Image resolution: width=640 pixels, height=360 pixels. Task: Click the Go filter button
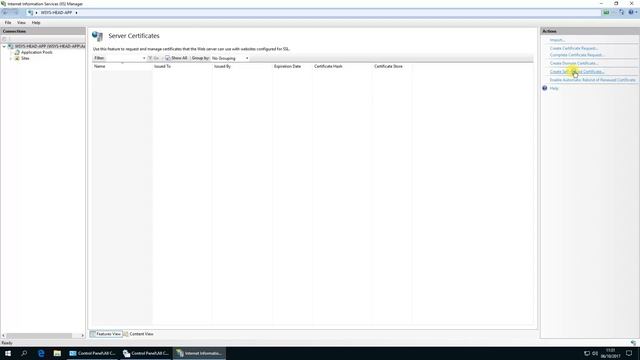click(x=154, y=58)
